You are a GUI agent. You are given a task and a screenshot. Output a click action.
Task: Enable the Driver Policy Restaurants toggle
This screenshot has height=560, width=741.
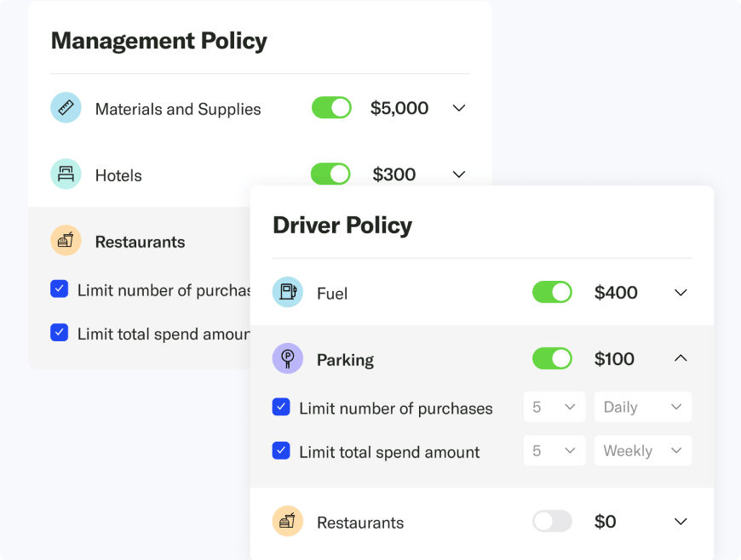click(552, 522)
